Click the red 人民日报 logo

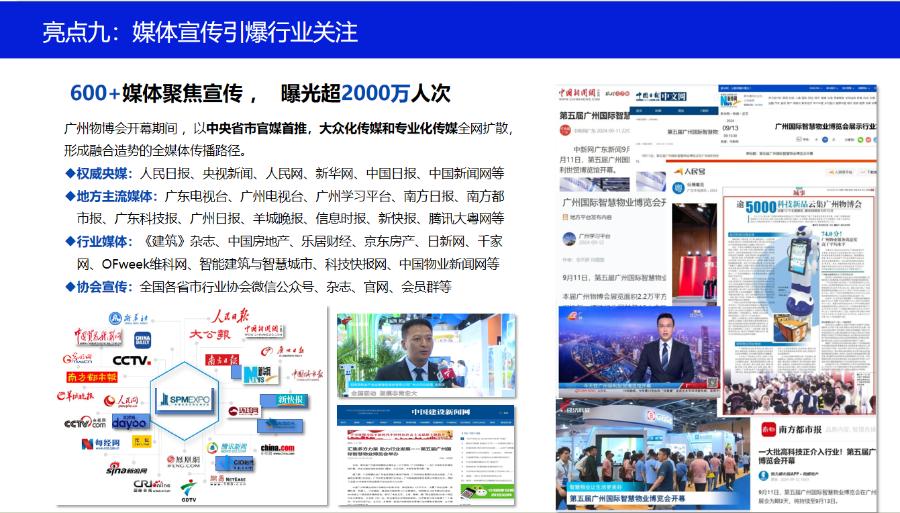coord(230,316)
